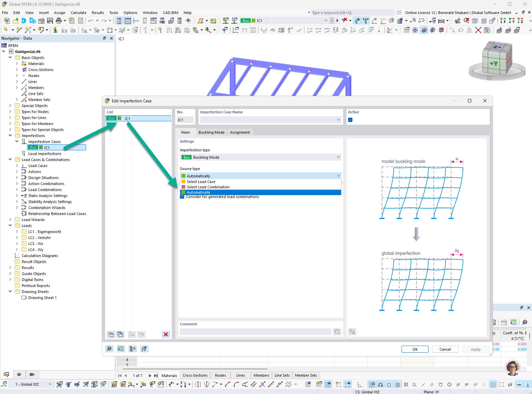This screenshot has height=394, width=532.
Task: Click the Navigator Display eye tab icon
Action: pyautogui.click(x=19, y=374)
